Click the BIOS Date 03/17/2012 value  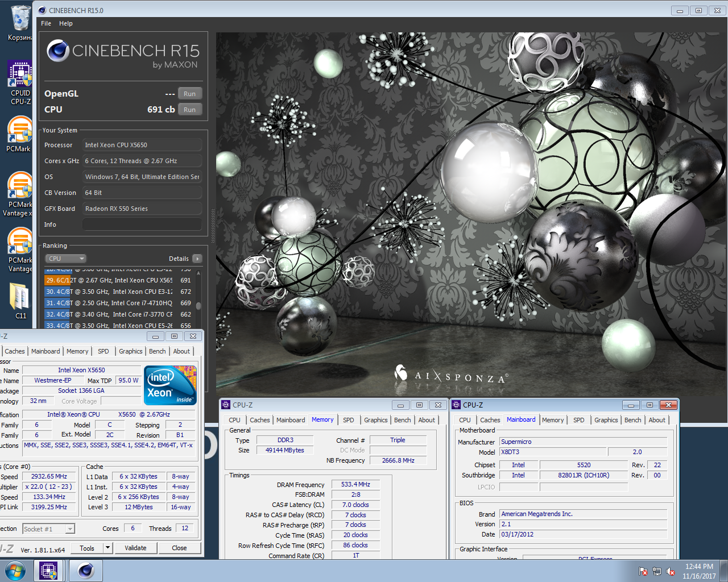tap(583, 534)
